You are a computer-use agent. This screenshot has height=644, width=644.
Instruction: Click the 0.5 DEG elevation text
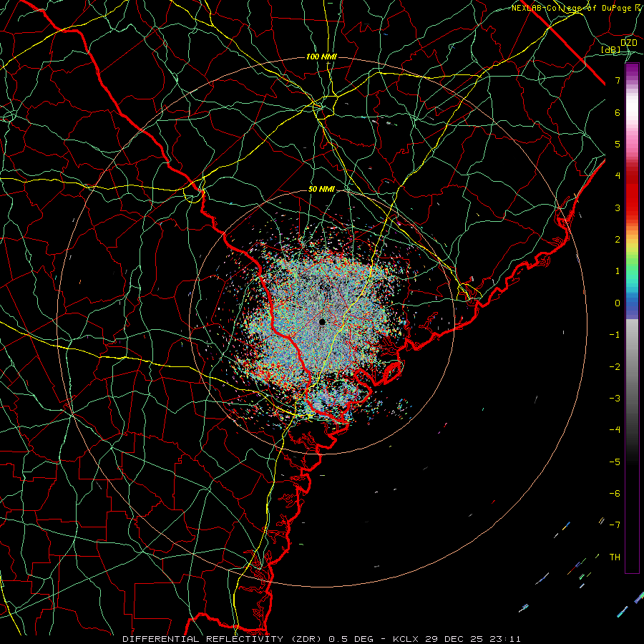(351, 639)
